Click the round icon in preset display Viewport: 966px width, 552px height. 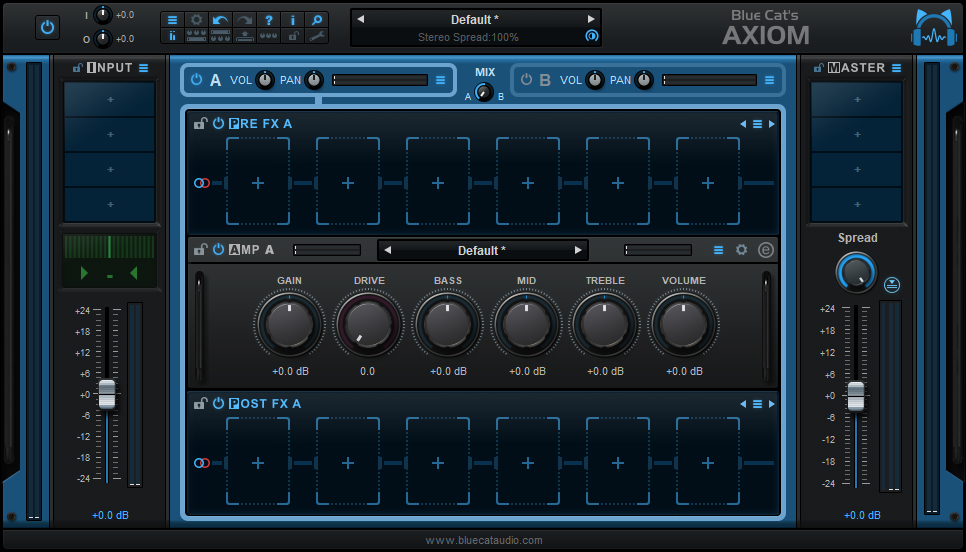591,36
